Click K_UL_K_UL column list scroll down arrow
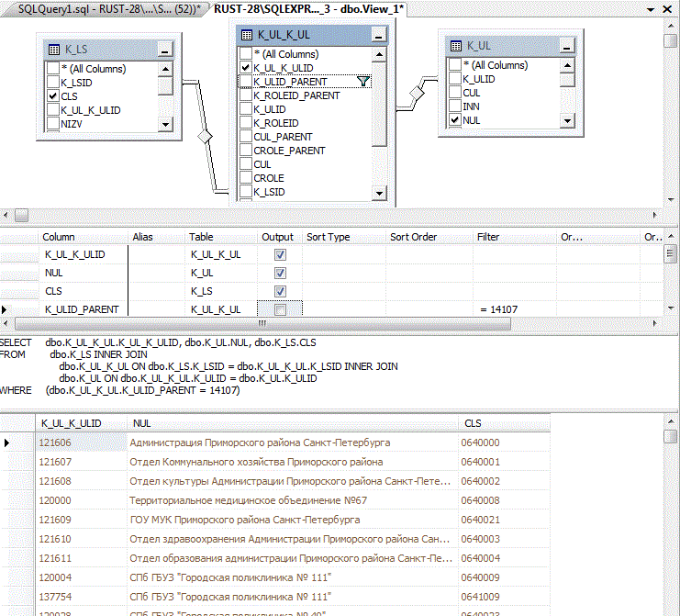 point(379,193)
